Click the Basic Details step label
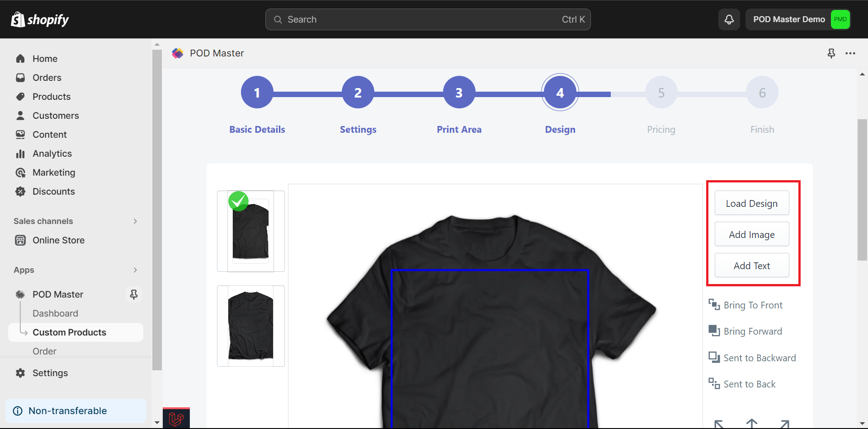The image size is (868, 429). click(x=257, y=130)
